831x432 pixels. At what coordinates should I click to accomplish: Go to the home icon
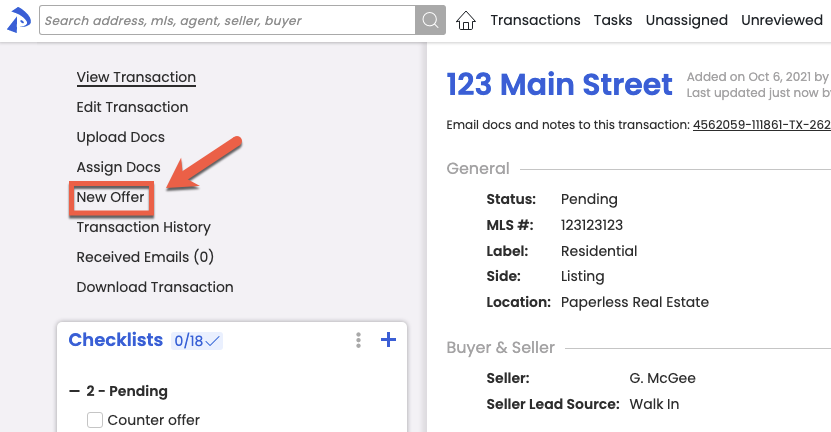pos(466,20)
